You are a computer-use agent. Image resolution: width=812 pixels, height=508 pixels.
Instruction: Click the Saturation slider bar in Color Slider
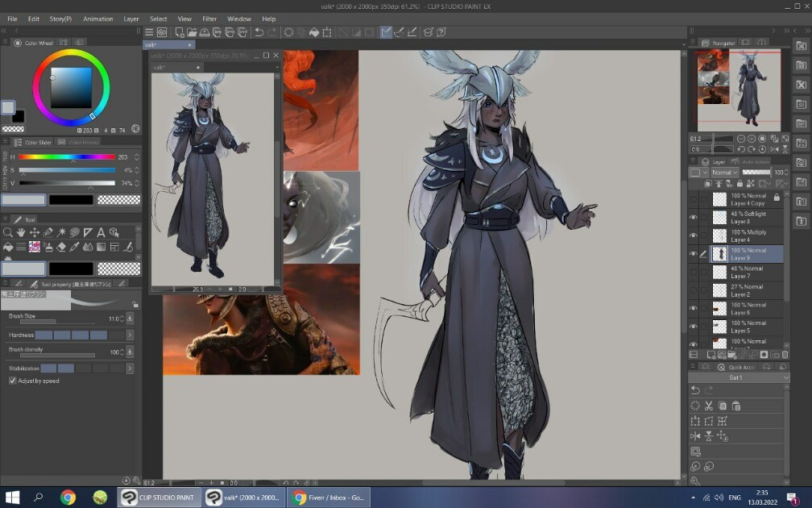coord(67,170)
